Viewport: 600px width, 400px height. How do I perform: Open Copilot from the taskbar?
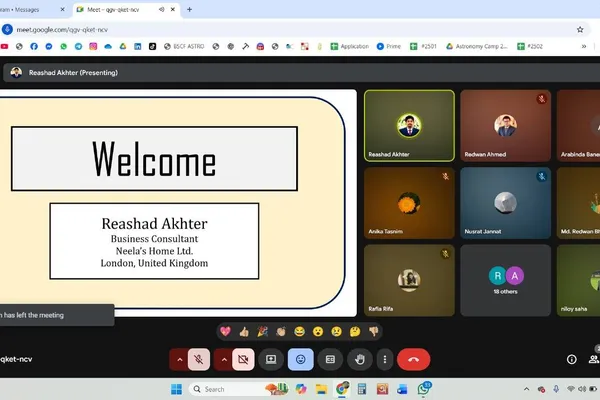point(301,389)
